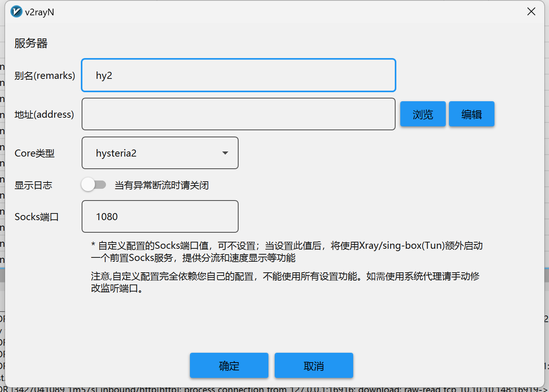This screenshot has height=392, width=549.
Task: Click the Core类型 label
Action: pyautogui.click(x=35, y=153)
